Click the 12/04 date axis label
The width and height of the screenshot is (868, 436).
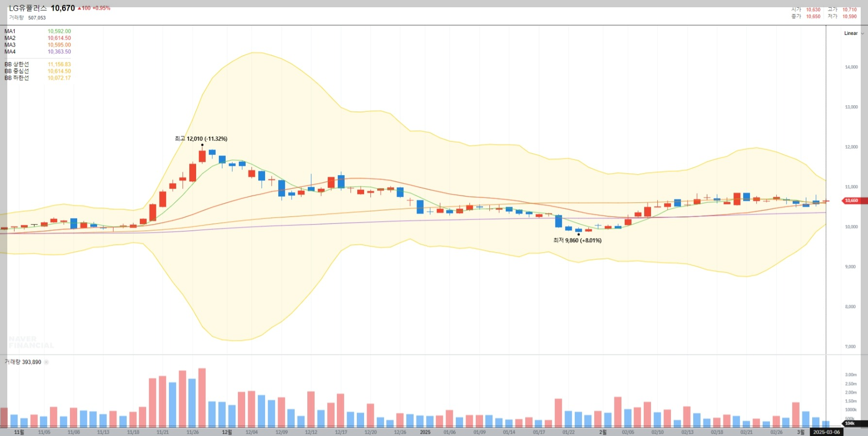251,432
